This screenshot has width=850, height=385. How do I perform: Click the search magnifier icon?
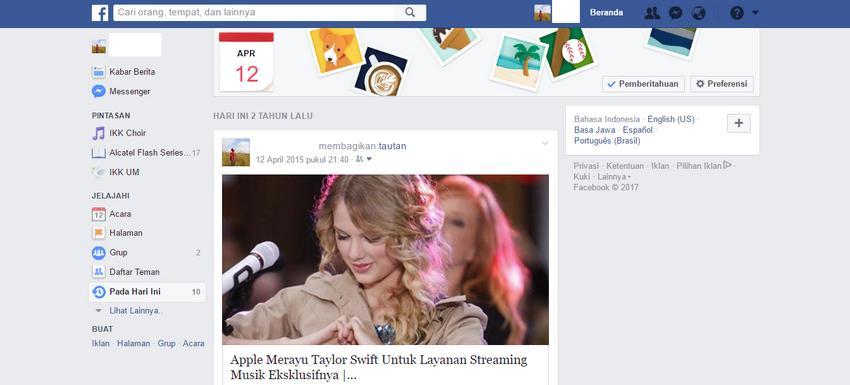click(x=410, y=12)
